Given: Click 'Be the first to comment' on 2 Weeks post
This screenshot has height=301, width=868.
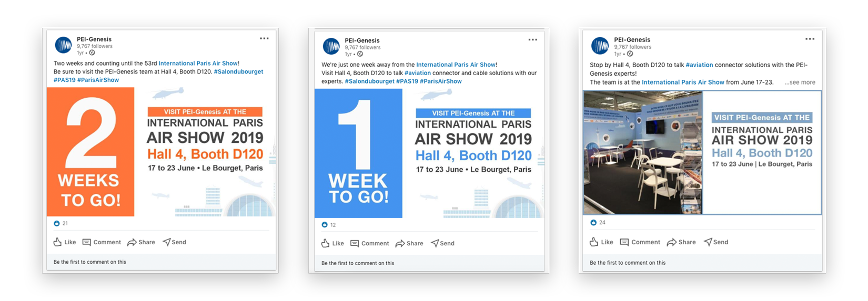Looking at the screenshot, I should point(90,262).
